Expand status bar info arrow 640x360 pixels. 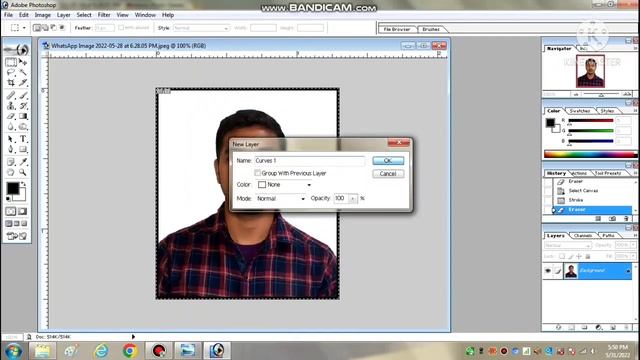click(133, 337)
